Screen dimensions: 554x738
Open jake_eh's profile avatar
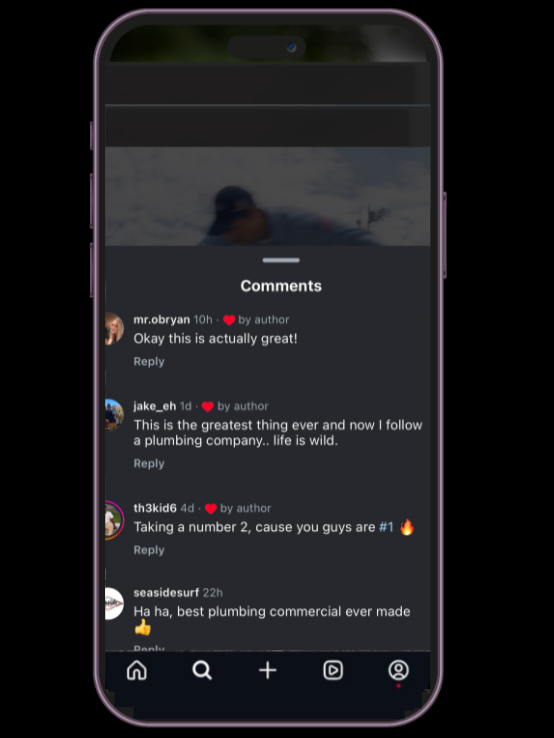pos(113,415)
